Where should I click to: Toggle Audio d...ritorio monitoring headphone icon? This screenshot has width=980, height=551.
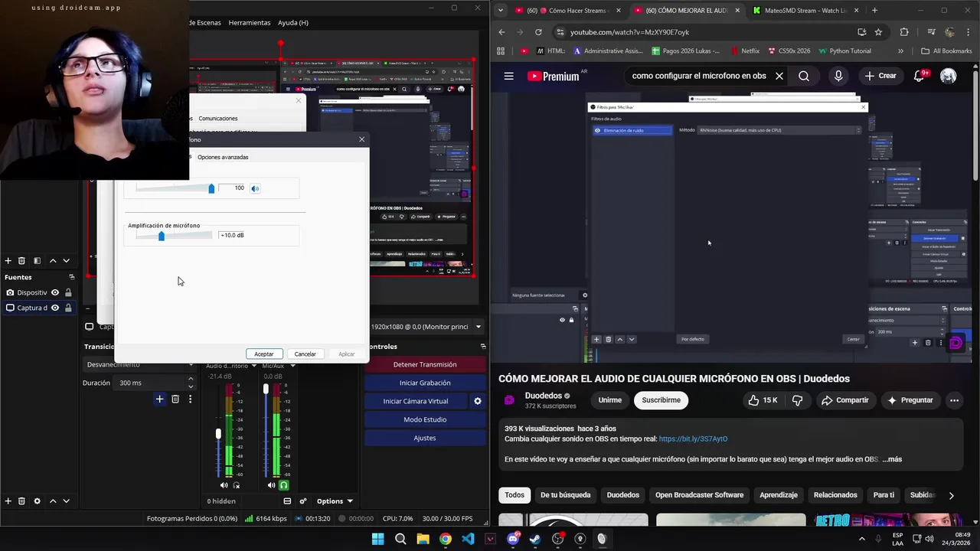click(237, 485)
